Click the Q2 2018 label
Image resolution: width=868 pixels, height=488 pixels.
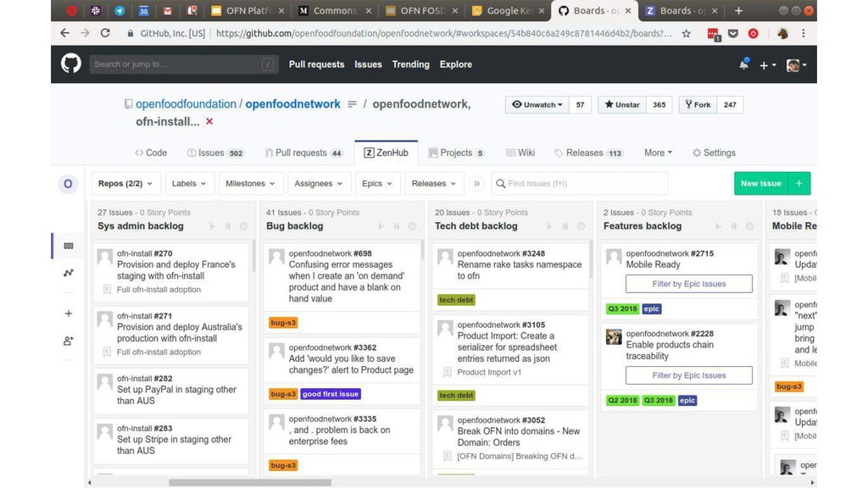point(622,400)
